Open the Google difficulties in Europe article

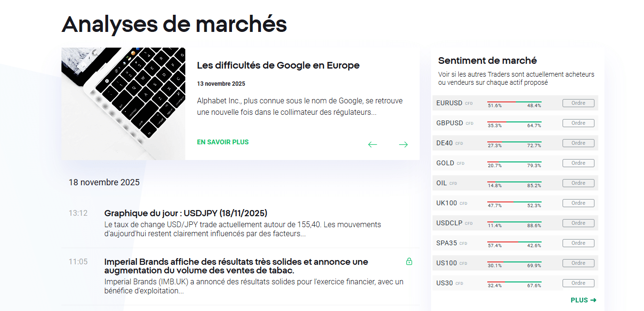point(278,65)
